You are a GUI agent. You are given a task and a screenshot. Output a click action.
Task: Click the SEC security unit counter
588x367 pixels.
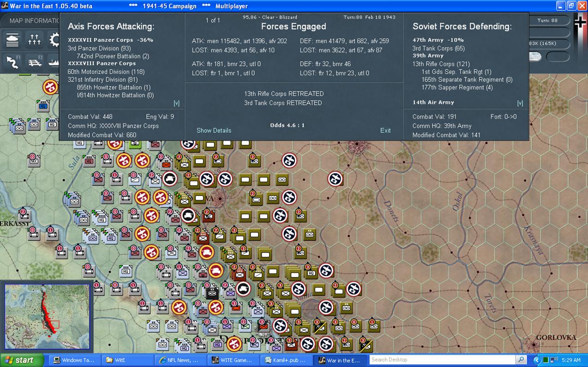click(34, 160)
